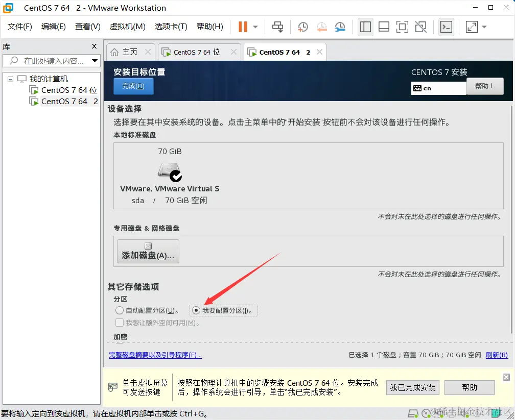Image resolution: width=515 pixels, height=420 pixels.
Task: Take a snapshot of the VM
Action: (302, 27)
